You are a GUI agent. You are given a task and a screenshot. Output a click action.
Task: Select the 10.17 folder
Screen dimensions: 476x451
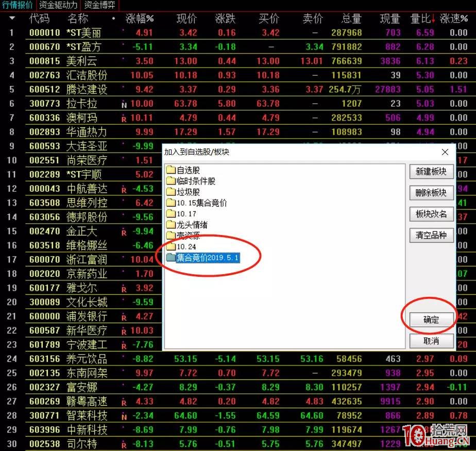click(x=181, y=214)
